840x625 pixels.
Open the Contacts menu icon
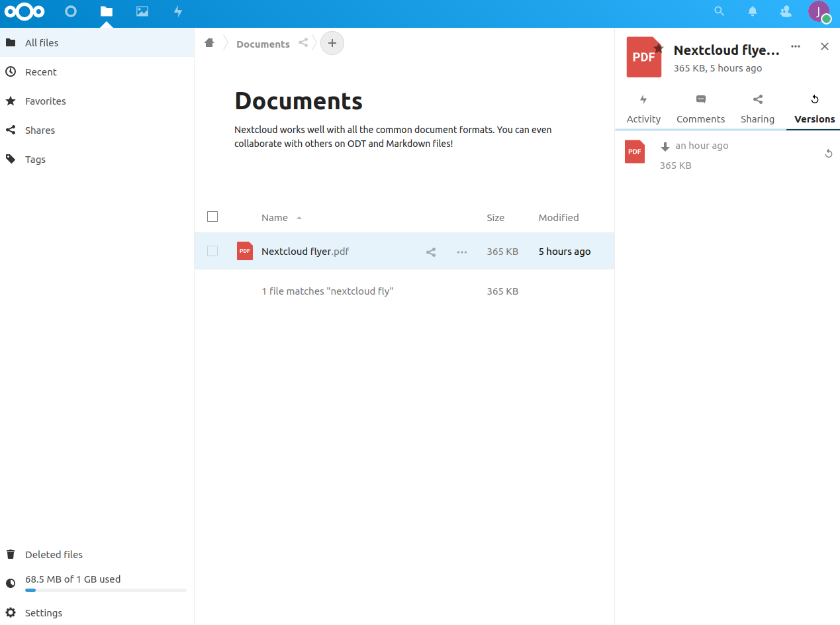(786, 11)
